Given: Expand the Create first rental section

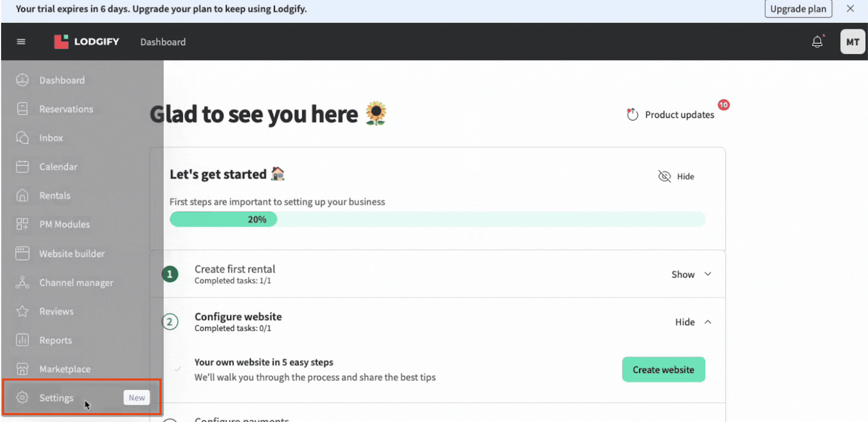Looking at the screenshot, I should point(691,275).
